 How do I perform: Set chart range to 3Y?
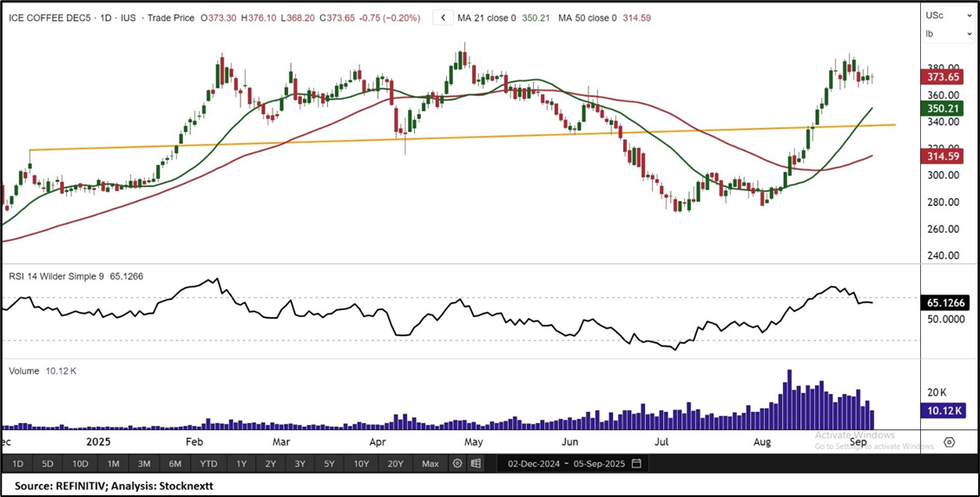300,464
